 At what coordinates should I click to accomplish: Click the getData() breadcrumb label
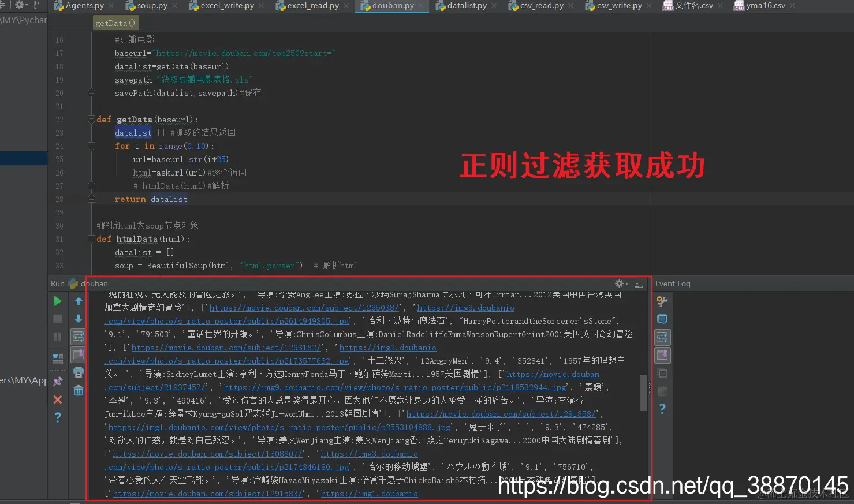115,23
